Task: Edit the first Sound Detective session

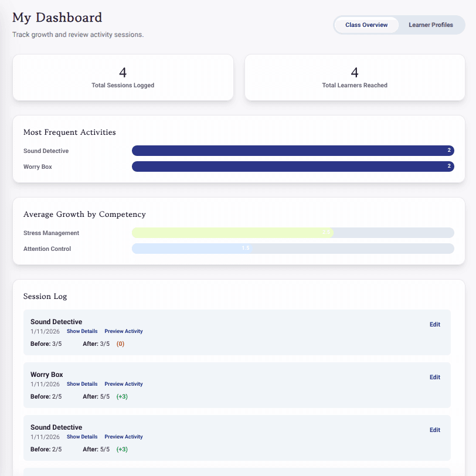Action: tap(435, 325)
